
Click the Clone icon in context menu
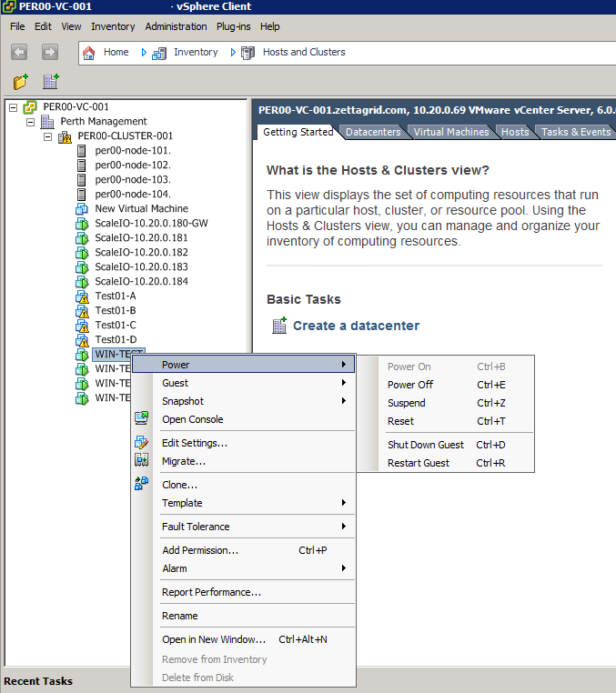click(142, 483)
